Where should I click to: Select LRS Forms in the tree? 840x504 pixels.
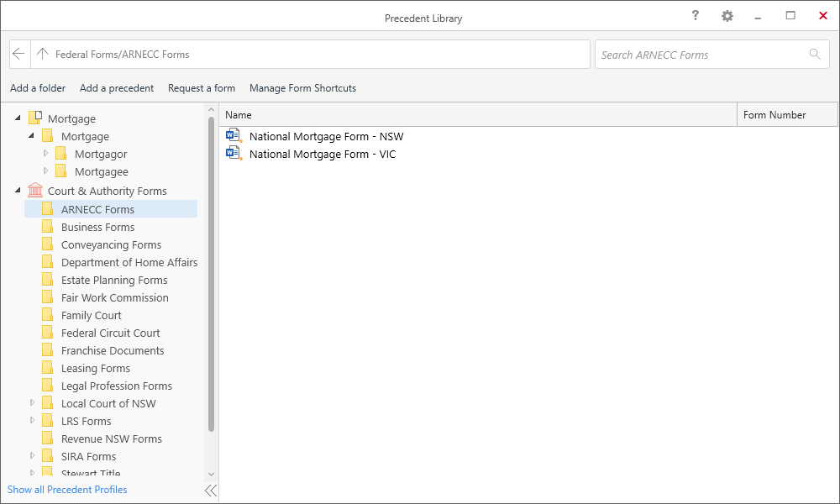pyautogui.click(x=87, y=422)
